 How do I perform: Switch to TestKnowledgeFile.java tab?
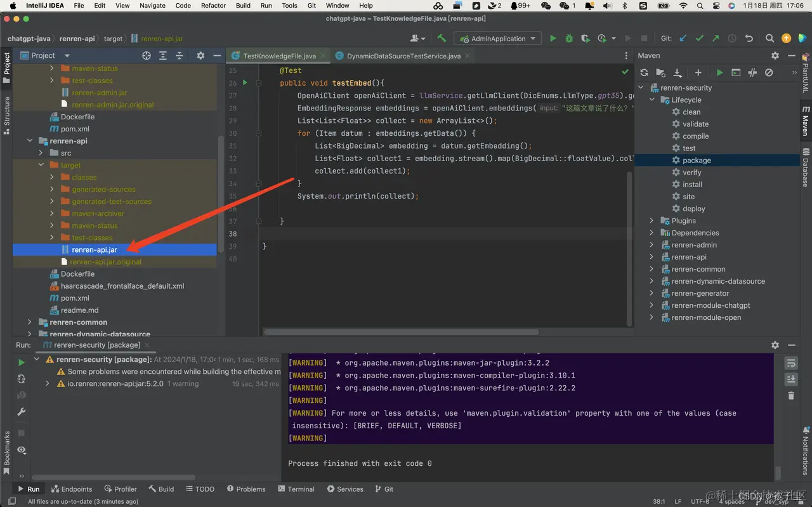click(279, 56)
